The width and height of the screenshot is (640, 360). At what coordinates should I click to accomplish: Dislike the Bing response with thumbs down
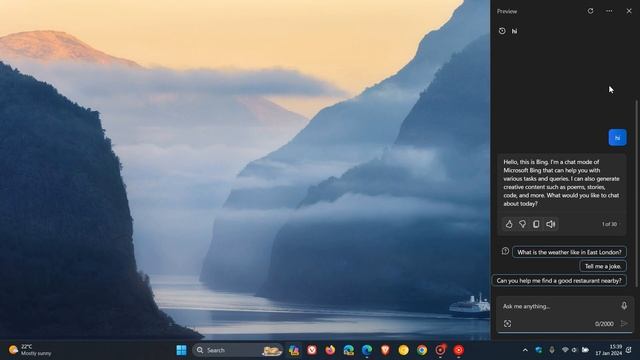tap(522, 224)
